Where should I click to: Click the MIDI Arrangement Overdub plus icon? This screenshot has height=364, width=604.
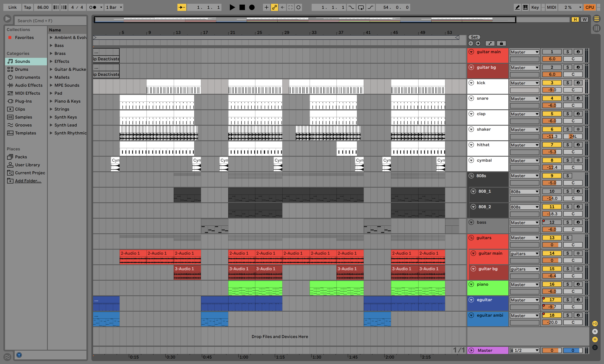coord(266,7)
